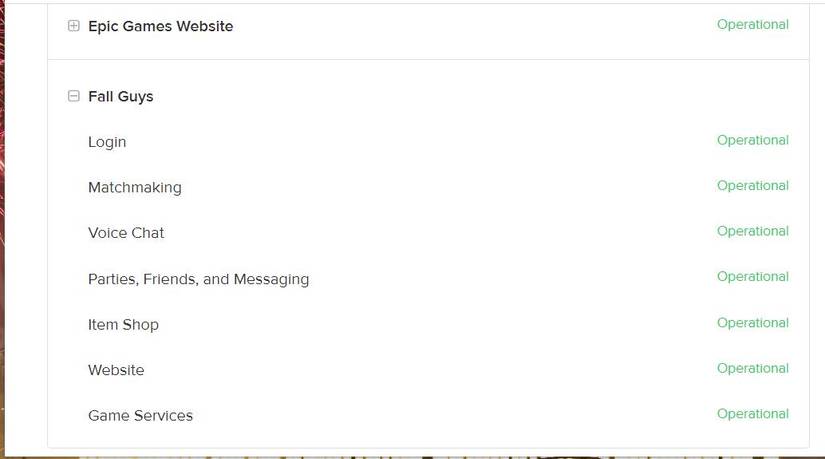Click Operational status for Parties, Friends, Messaging
Screen dimensions: 825x459
pyautogui.click(x=752, y=276)
